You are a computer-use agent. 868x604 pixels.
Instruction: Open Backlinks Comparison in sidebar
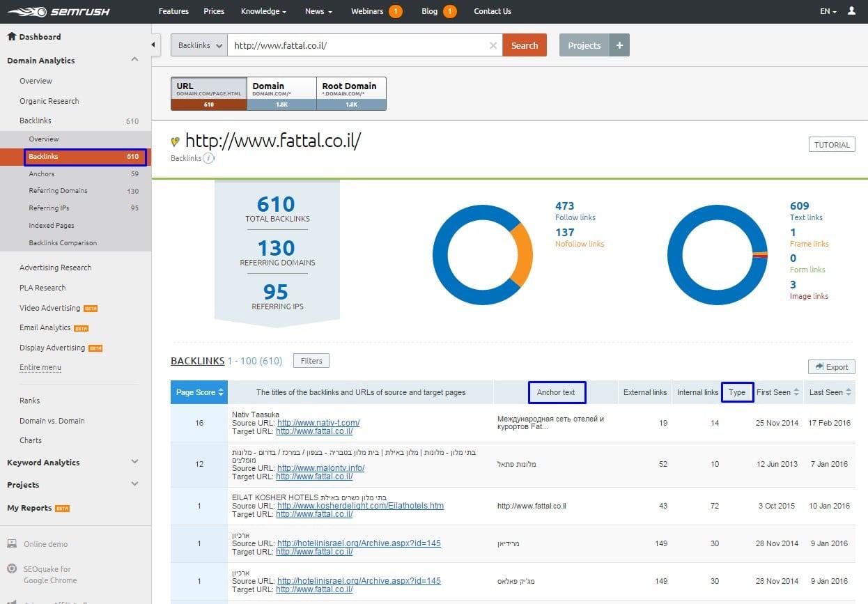(x=63, y=243)
